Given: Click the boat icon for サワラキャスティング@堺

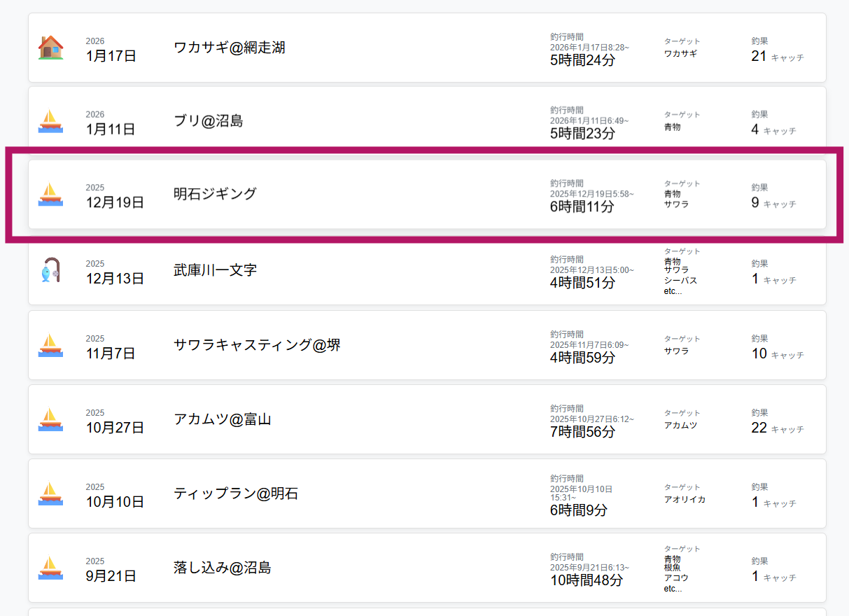Looking at the screenshot, I should click(x=50, y=345).
